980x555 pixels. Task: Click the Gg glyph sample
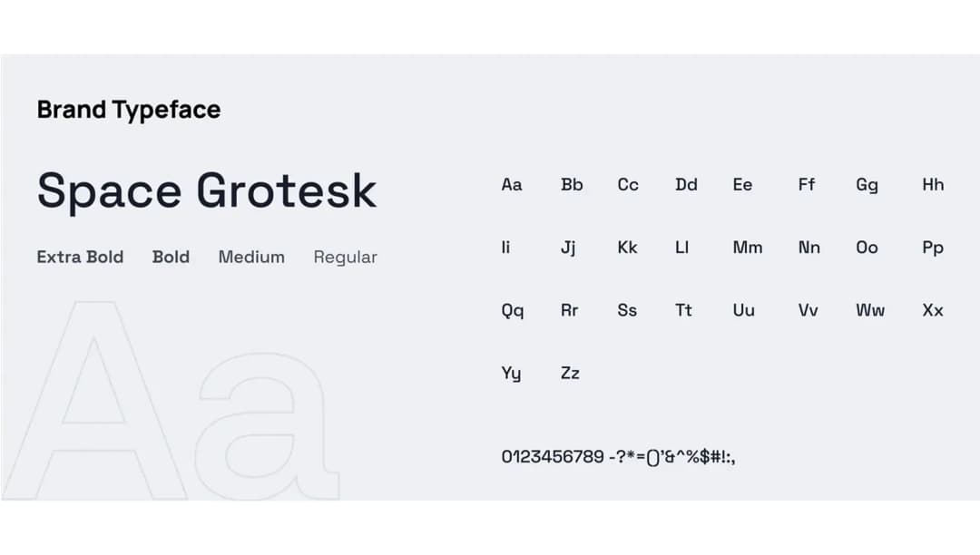point(867,186)
